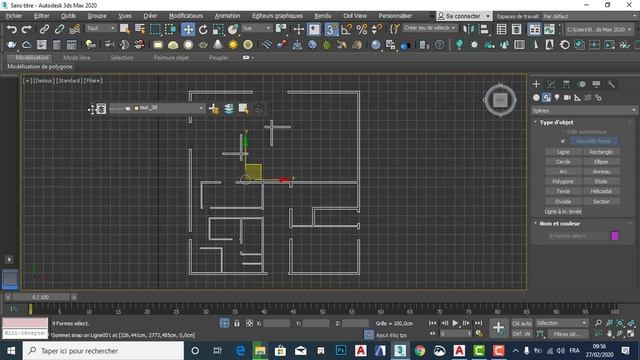The width and height of the screenshot is (640, 360).
Task: Open Google Chrome from the taskbar
Action: pyautogui.click(x=420, y=351)
